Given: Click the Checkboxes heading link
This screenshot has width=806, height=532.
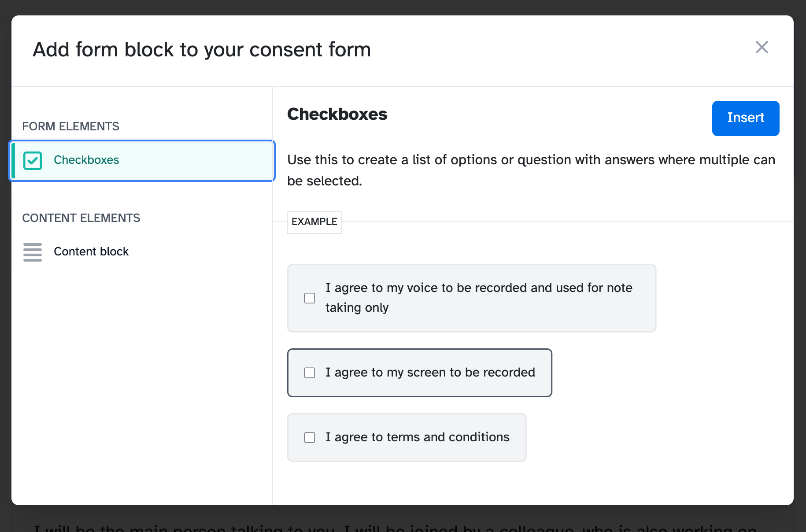Looking at the screenshot, I should pos(337,115).
